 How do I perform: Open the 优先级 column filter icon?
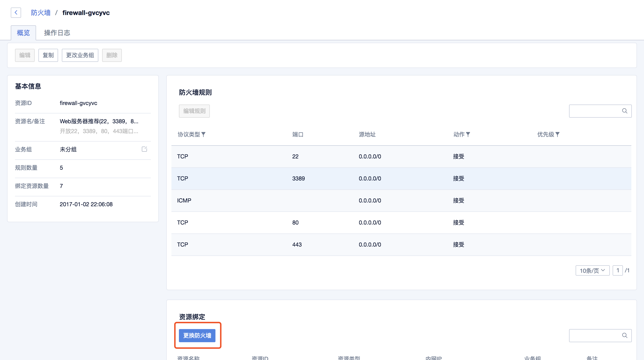pos(558,135)
